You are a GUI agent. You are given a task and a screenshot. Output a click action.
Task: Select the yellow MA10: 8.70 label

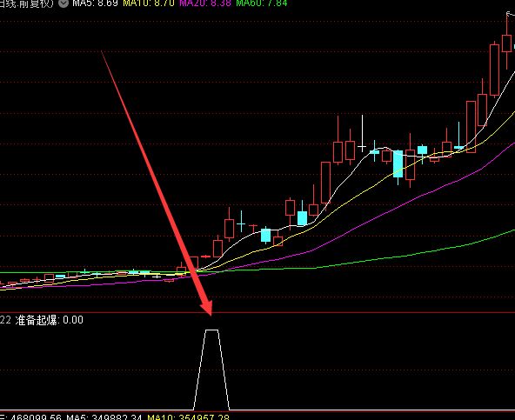(149, 3)
